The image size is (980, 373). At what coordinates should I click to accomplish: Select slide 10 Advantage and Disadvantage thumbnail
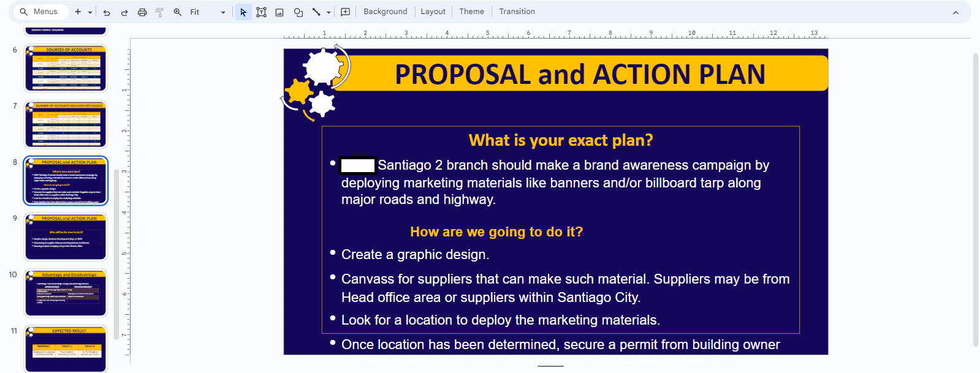(66, 293)
